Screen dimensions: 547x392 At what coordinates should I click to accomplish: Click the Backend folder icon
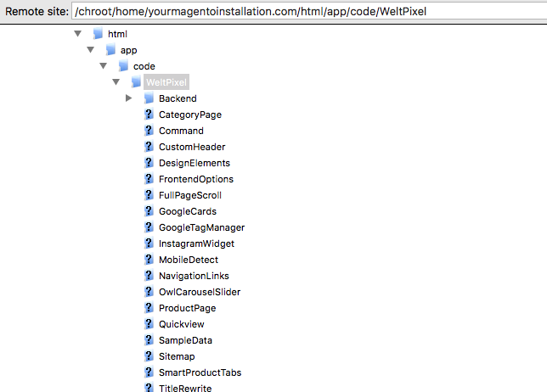(x=149, y=98)
